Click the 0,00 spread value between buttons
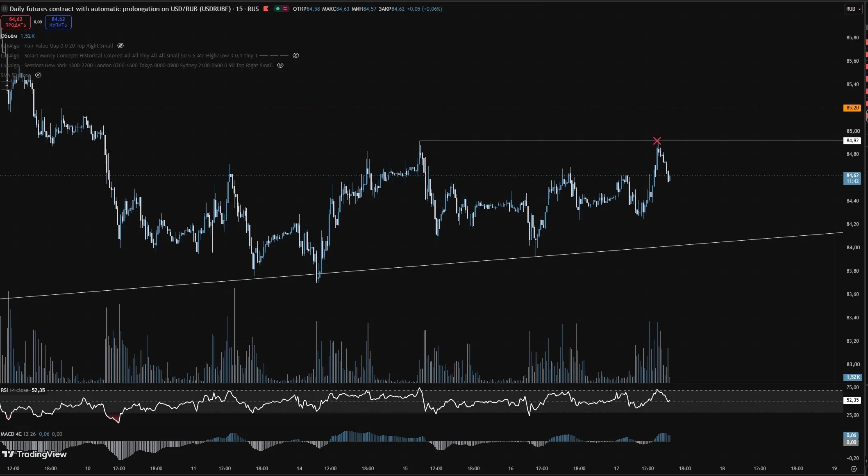The width and height of the screenshot is (868, 476). pyautogui.click(x=38, y=22)
